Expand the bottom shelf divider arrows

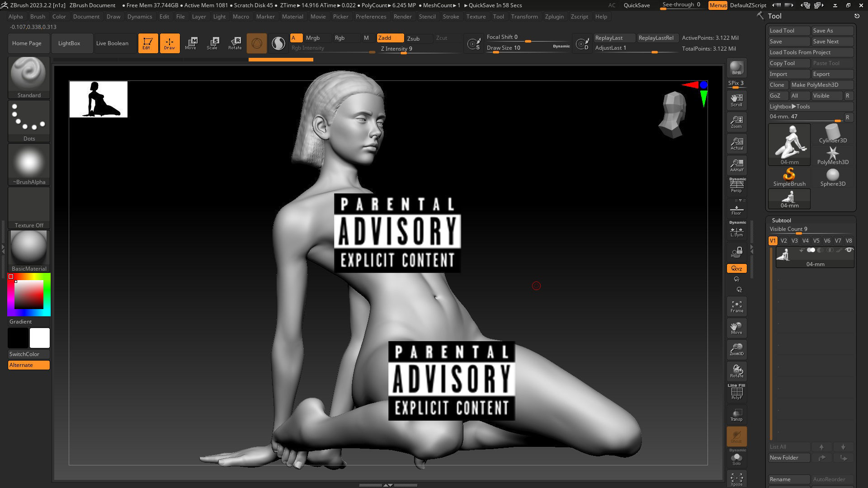coord(387,485)
